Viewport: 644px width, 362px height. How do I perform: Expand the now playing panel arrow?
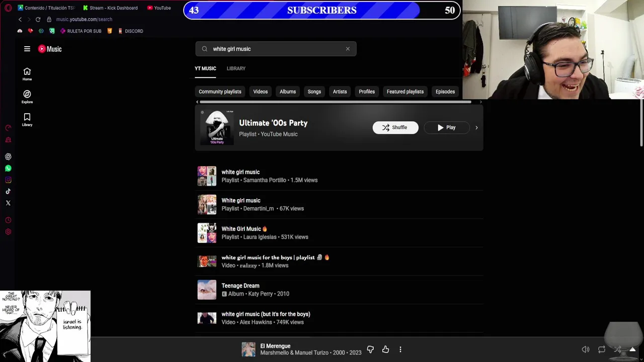click(x=632, y=349)
